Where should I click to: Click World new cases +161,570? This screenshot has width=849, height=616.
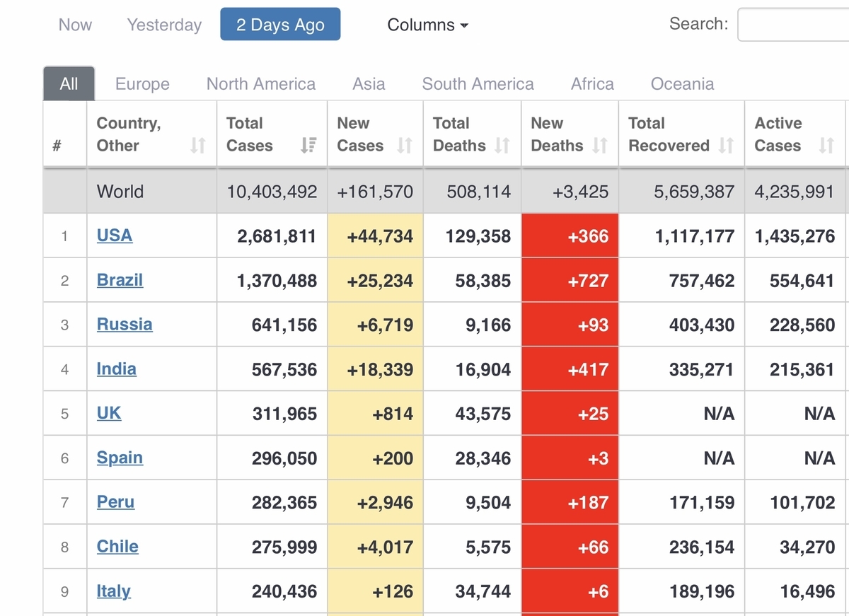tap(375, 192)
